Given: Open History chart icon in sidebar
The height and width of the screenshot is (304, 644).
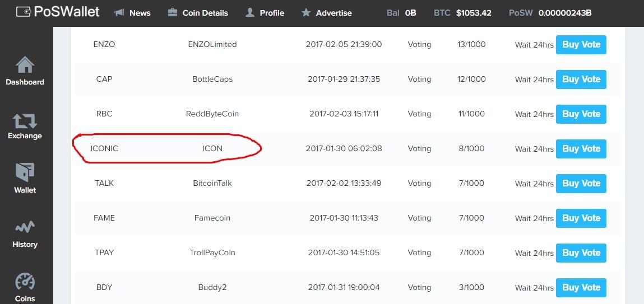Looking at the screenshot, I should 25,227.
